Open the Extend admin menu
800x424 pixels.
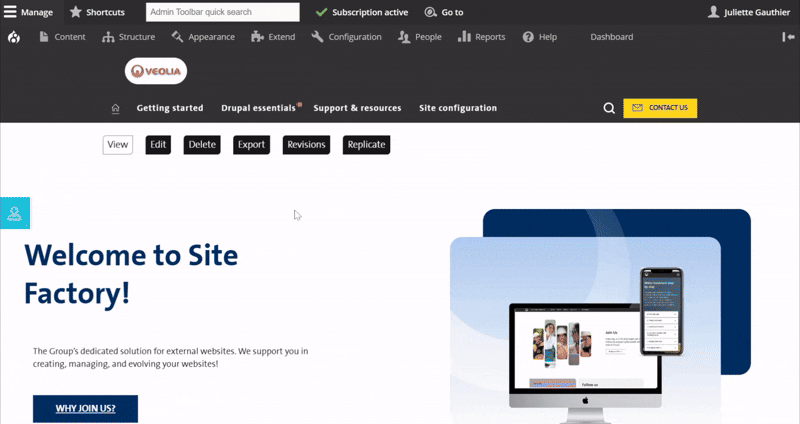coord(273,37)
